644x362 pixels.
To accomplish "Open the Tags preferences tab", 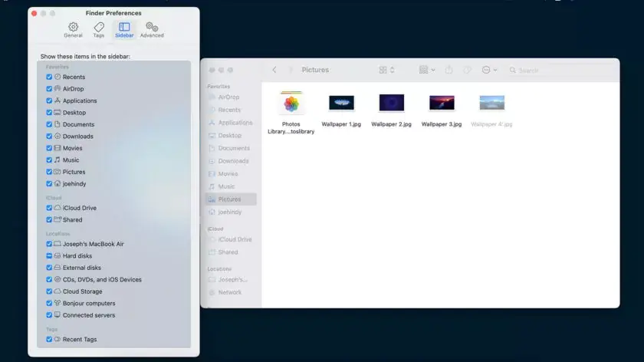I will point(99,30).
